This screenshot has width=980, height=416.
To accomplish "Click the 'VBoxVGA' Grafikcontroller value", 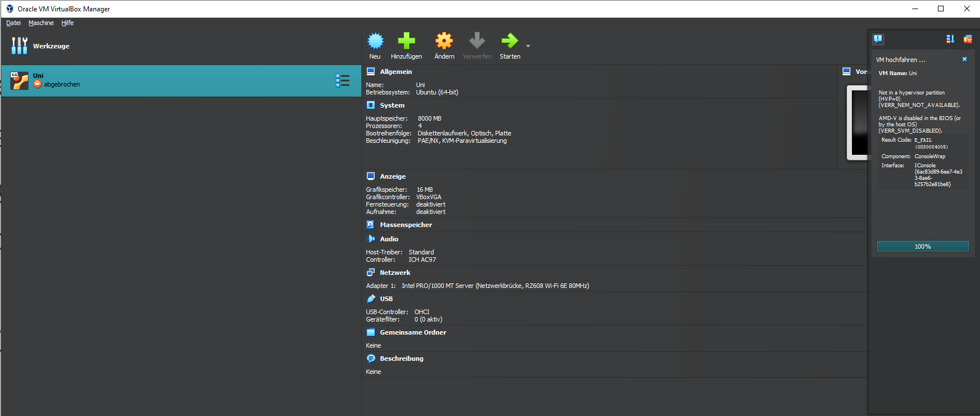I will (429, 197).
